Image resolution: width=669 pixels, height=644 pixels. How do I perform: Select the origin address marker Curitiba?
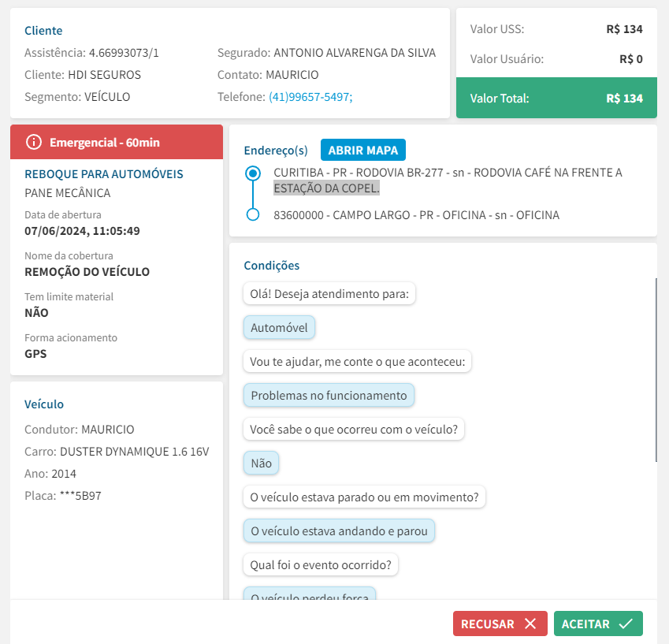253,173
